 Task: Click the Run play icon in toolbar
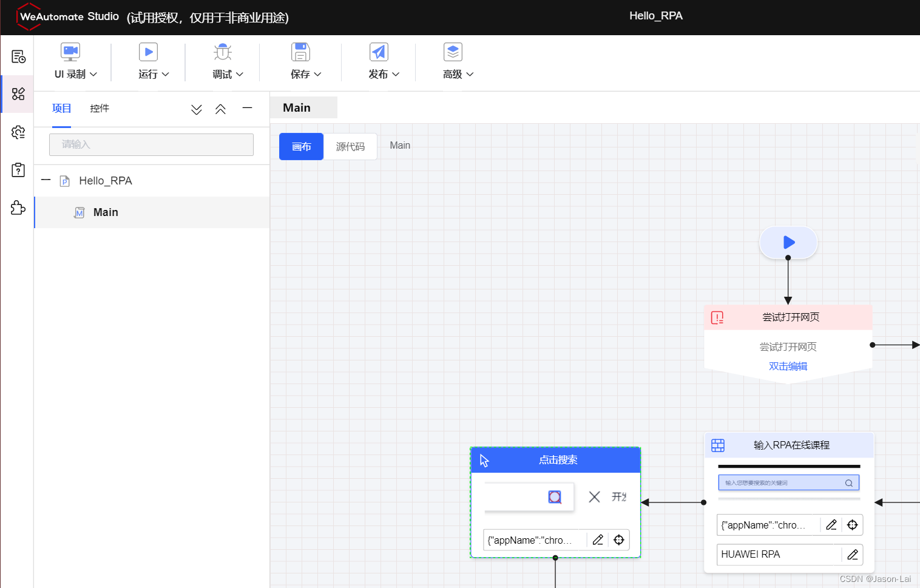(x=148, y=52)
